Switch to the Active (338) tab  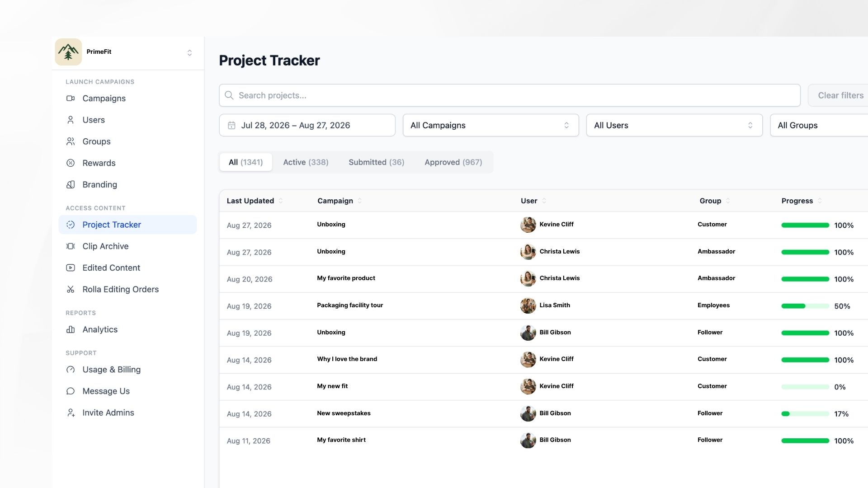[x=306, y=162]
